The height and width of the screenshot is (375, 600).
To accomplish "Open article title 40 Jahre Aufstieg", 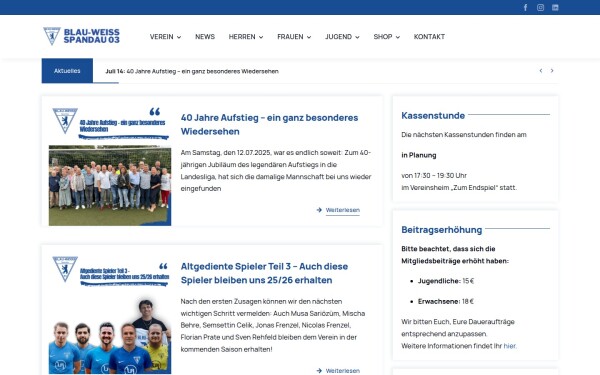I will (x=269, y=124).
